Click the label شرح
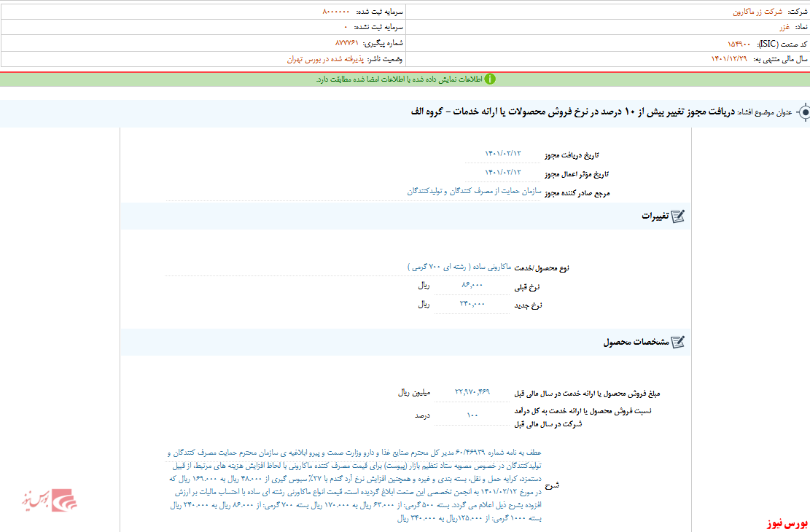Image resolution: width=810 pixels, height=532 pixels. tap(553, 485)
